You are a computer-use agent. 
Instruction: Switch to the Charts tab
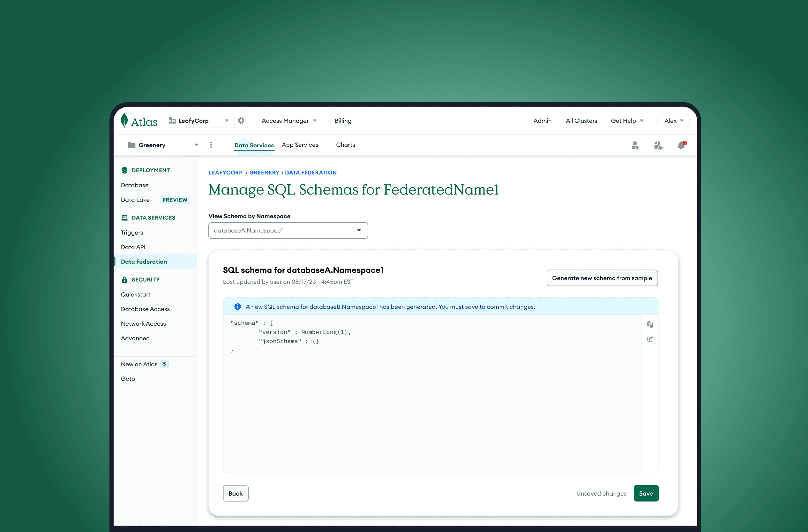[345, 145]
